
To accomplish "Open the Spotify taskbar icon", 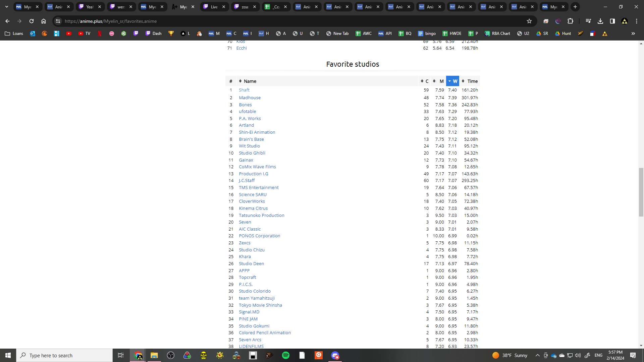I will coord(286,355).
